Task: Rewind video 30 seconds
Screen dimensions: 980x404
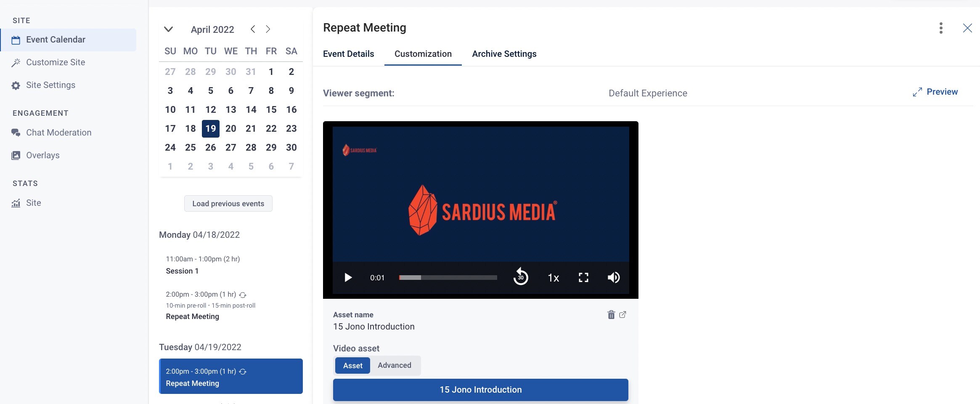Action: 521,276
